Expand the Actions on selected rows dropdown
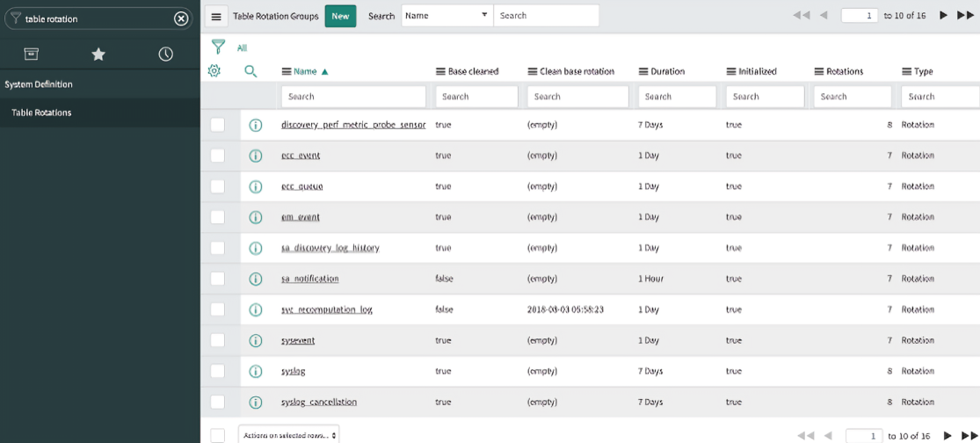The height and width of the screenshot is (443, 980). click(288, 435)
